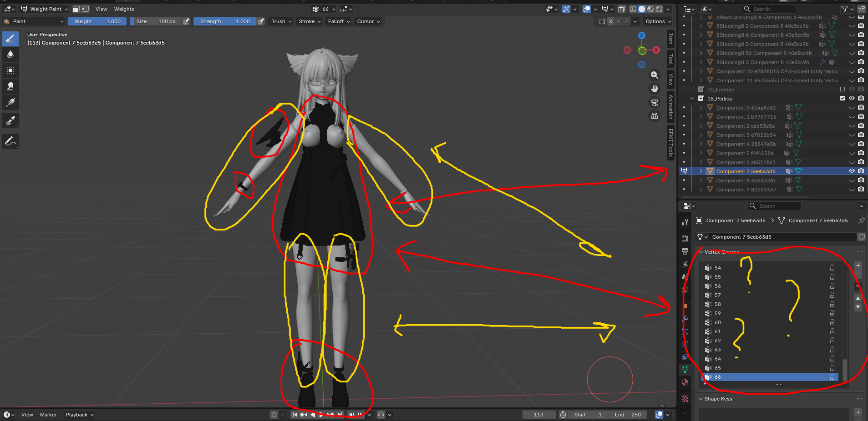Select the Blur weight tool
The image size is (868, 421).
[x=10, y=54]
